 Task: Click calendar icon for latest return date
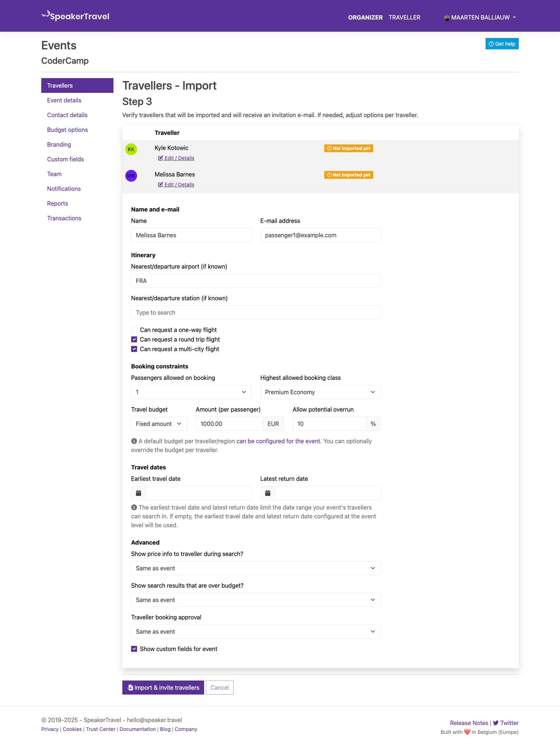268,493
